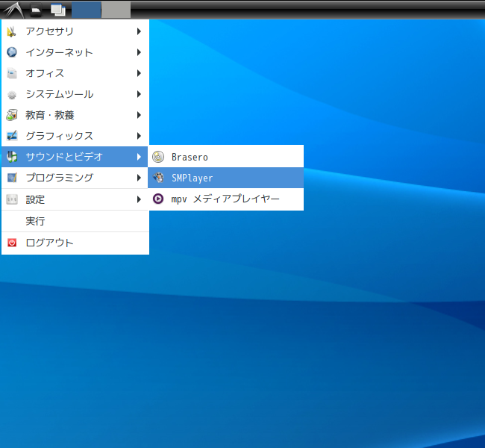Click the scissors icon beside アクセサリ
Image resolution: width=485 pixels, height=448 pixels.
click(x=12, y=31)
